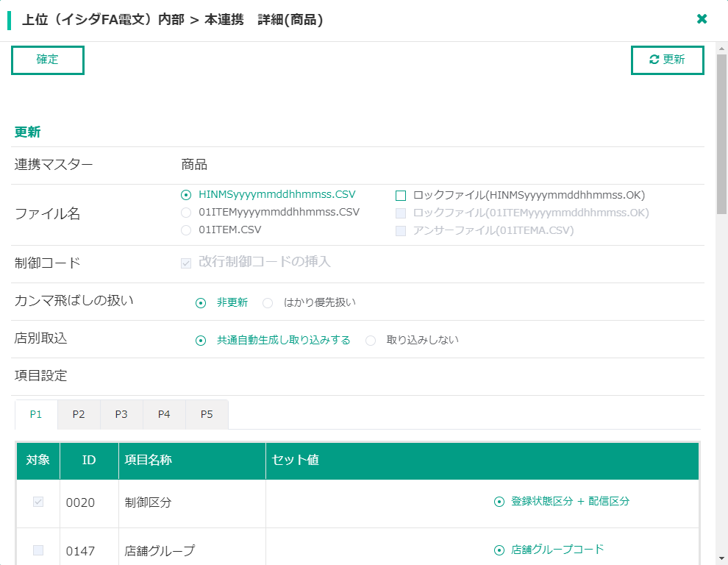
Task: Click the 確定 button
Action: [x=47, y=60]
